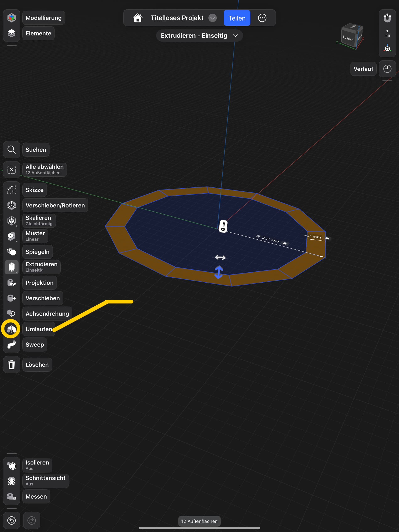Open the 1 mm snap increment setting

(x=387, y=33)
